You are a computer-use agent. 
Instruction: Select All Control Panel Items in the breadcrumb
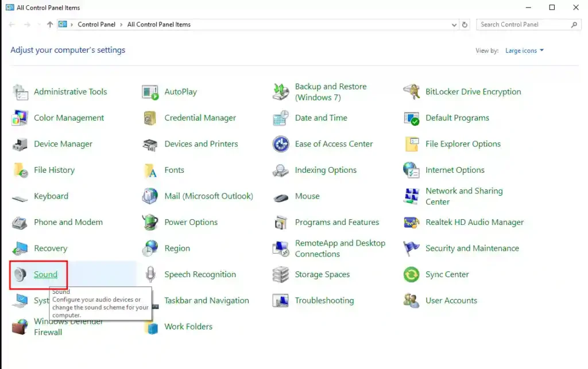point(159,25)
